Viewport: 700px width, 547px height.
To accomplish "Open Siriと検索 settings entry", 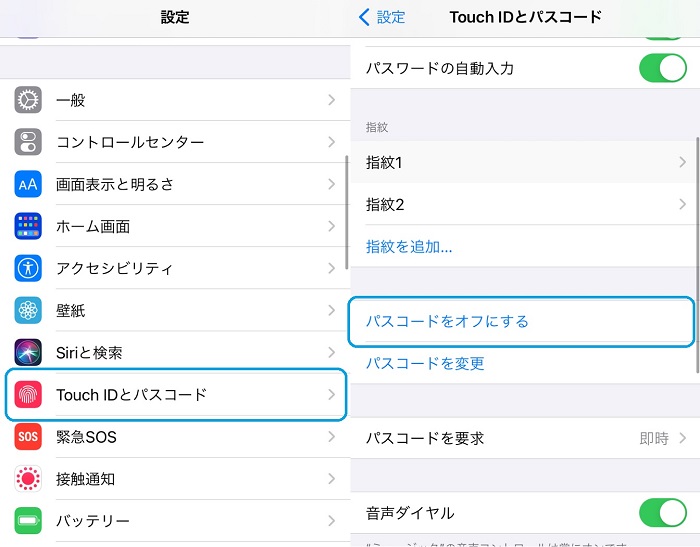I will [x=175, y=352].
